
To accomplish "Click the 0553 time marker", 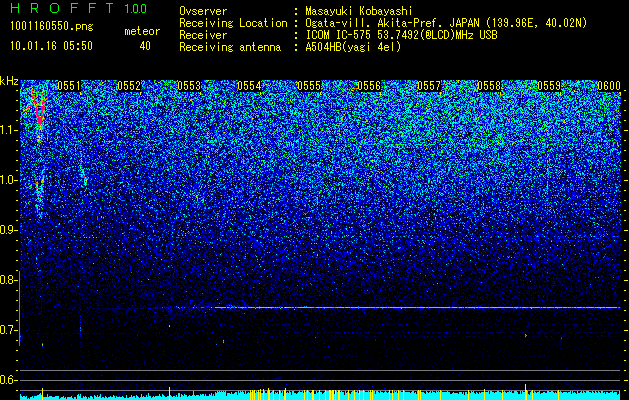I will click(x=189, y=86).
